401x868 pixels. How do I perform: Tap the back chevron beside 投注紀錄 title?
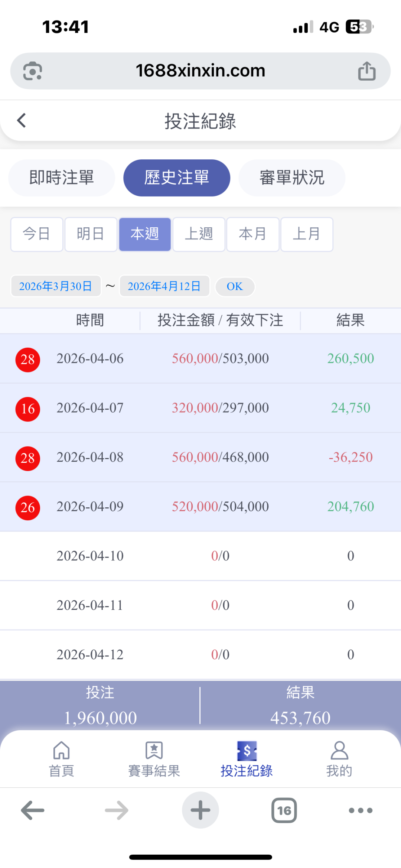click(22, 121)
